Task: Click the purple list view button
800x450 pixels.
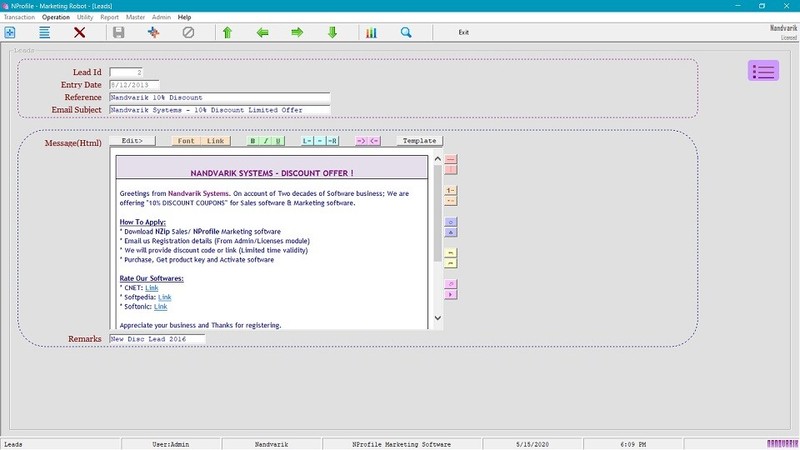Action: coord(763,70)
